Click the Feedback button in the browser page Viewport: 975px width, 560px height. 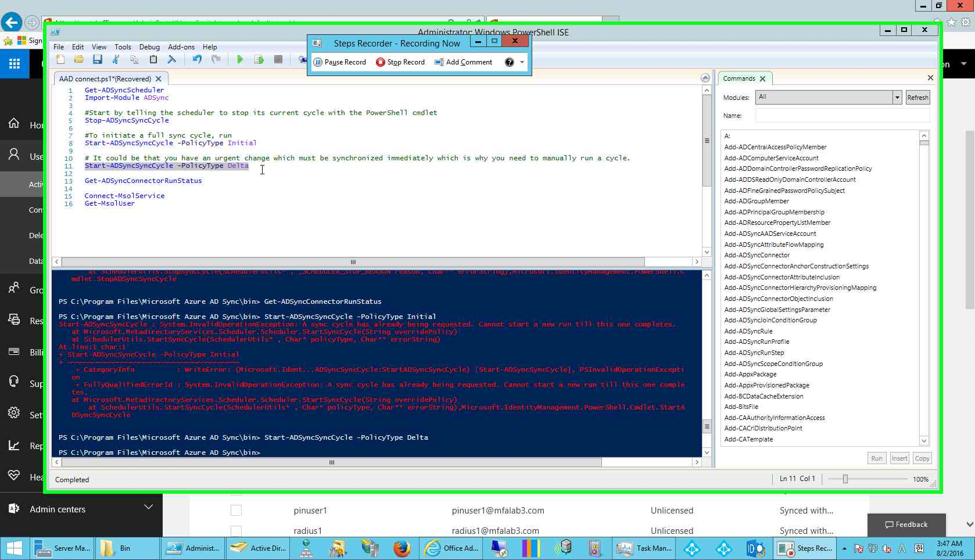point(906,525)
